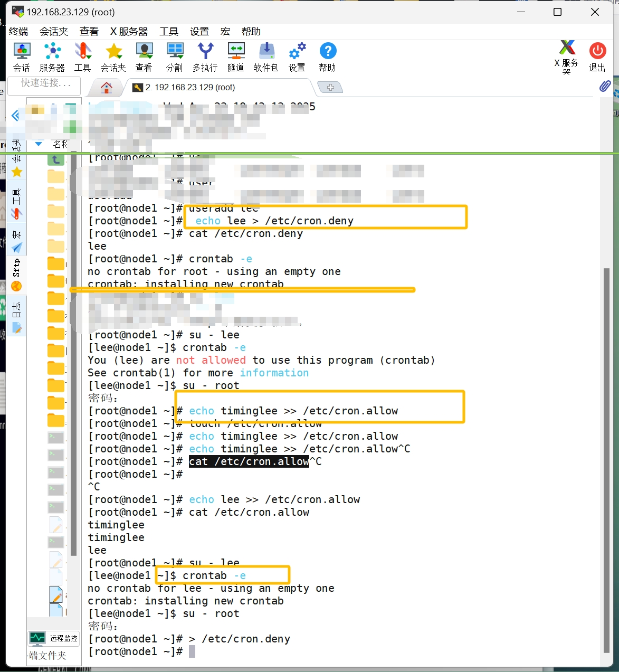619x672 pixels.
Task: Open the 设置 menu in menu bar
Action: tap(199, 32)
